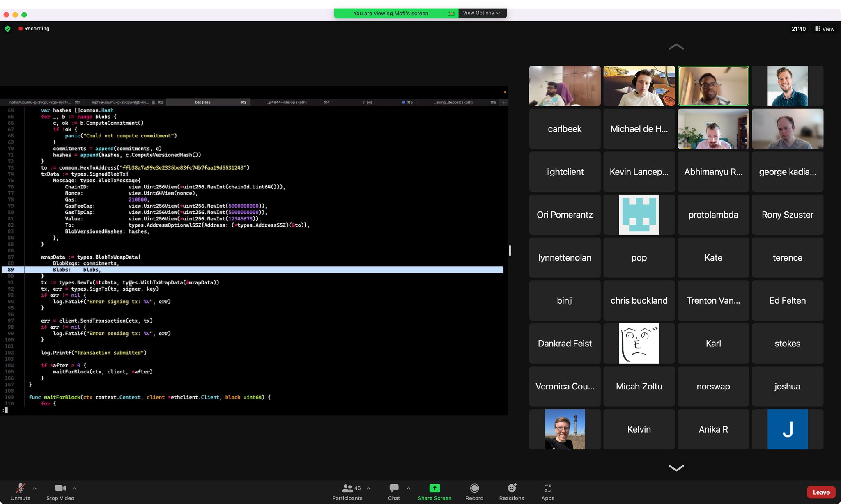
Task: Stop Video camera toggle
Action: (x=60, y=488)
